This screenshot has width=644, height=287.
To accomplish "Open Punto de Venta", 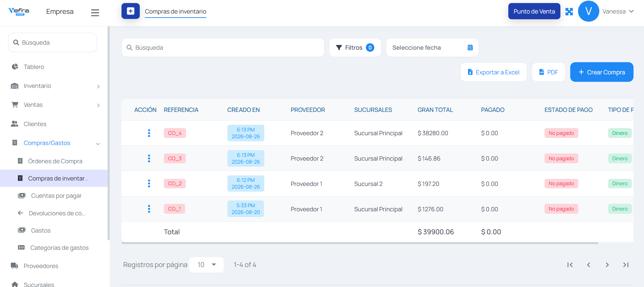I will (534, 11).
